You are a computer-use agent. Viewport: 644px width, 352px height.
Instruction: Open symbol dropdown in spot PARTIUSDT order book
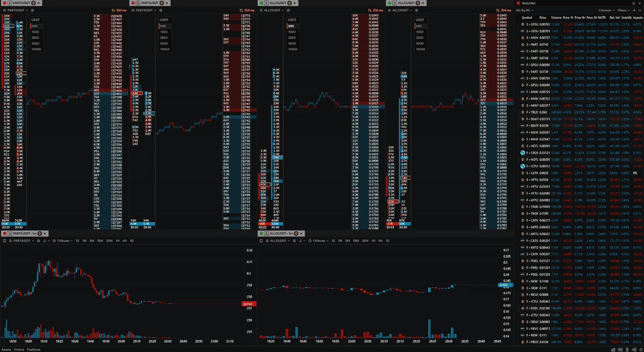pos(144,10)
